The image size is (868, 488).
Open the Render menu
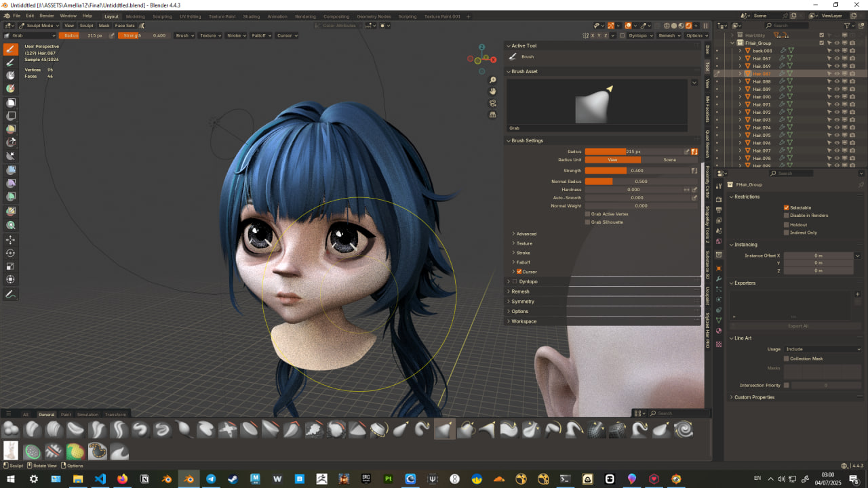(47, 16)
